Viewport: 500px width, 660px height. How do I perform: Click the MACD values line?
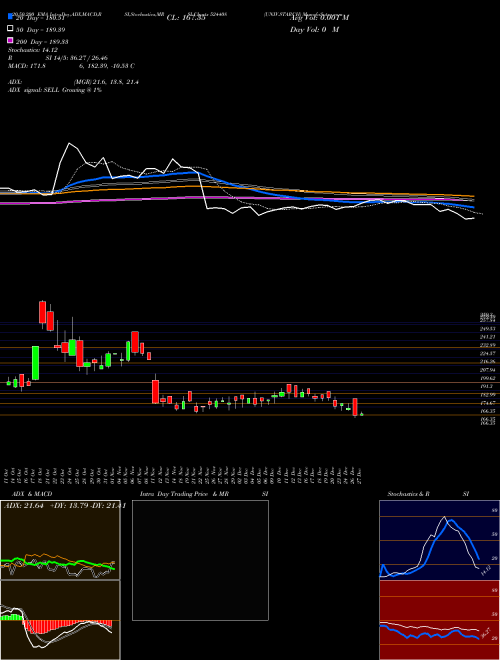pos(71,66)
